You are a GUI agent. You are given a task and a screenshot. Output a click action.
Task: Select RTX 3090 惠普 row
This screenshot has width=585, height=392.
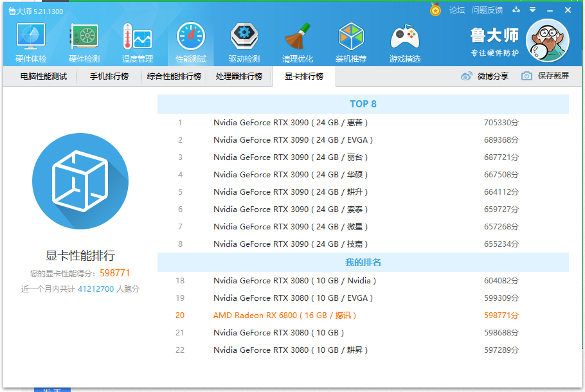click(x=363, y=122)
